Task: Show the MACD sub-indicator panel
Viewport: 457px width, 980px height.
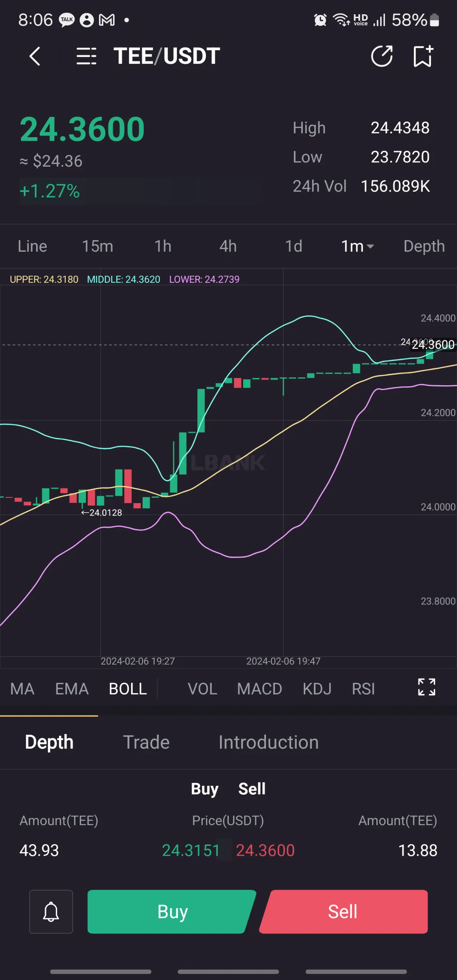Action: click(x=259, y=689)
